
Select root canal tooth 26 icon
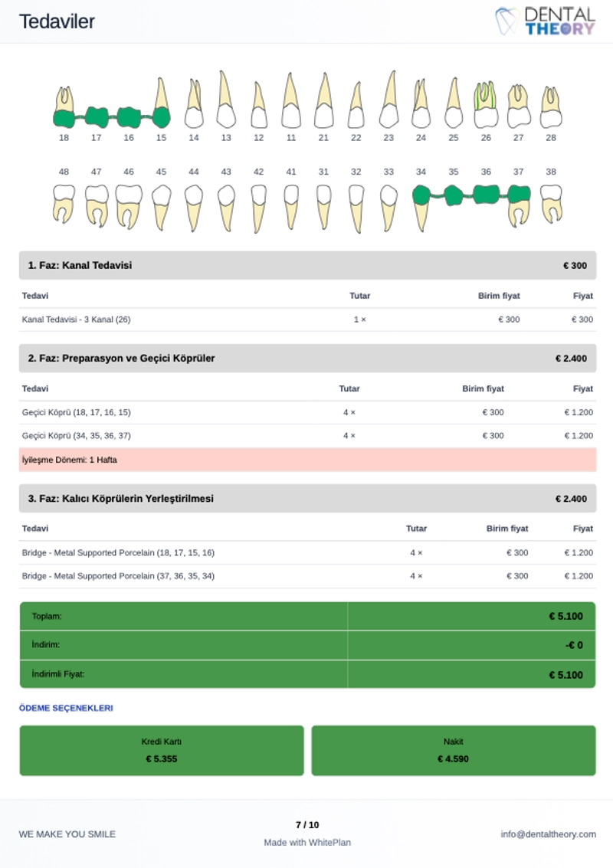(486, 105)
